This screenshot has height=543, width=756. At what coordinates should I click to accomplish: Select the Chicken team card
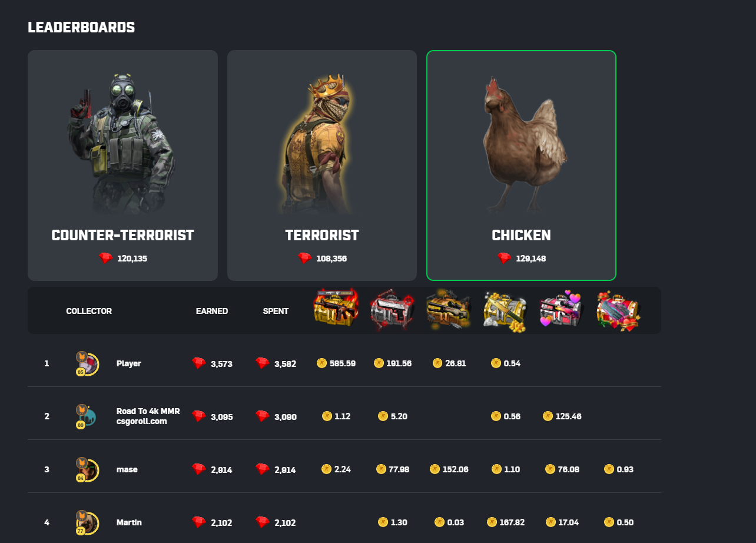pos(521,165)
